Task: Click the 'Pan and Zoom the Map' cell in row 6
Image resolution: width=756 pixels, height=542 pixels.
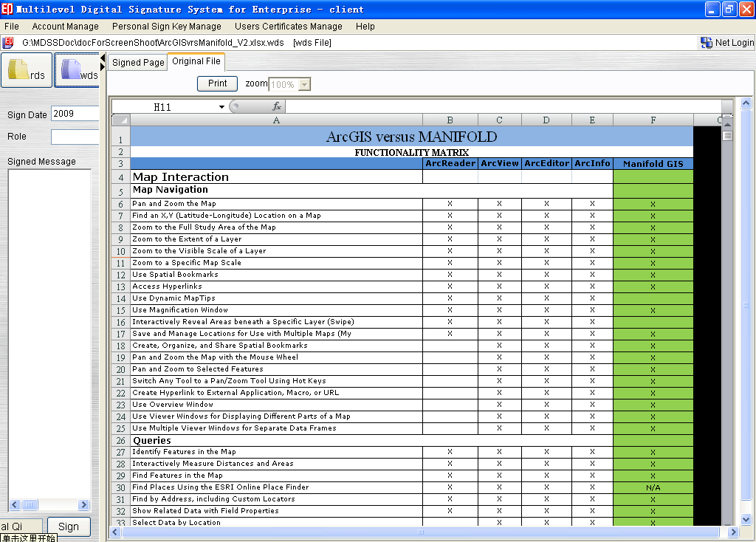Action: coord(276,204)
